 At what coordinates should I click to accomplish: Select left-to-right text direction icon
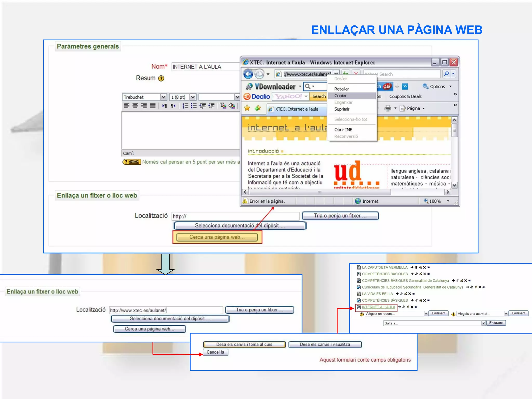coord(164,106)
